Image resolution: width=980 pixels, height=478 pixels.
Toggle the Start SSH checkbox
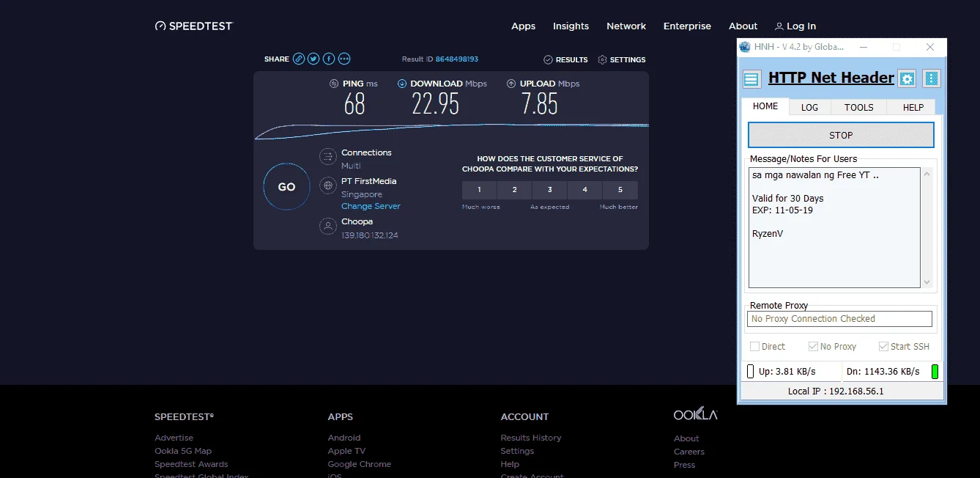[x=883, y=346]
